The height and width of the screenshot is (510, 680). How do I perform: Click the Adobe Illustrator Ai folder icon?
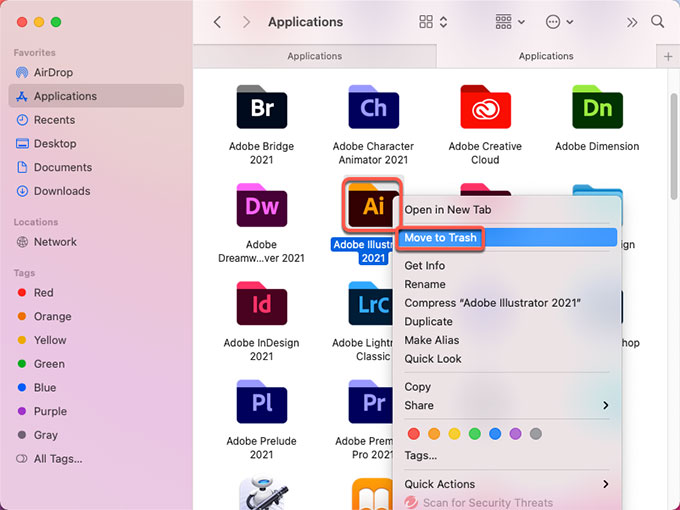point(373,205)
